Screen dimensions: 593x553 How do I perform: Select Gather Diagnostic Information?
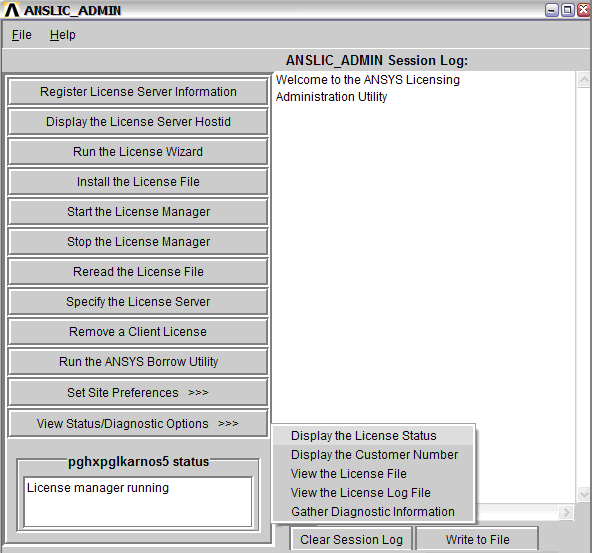[373, 512]
